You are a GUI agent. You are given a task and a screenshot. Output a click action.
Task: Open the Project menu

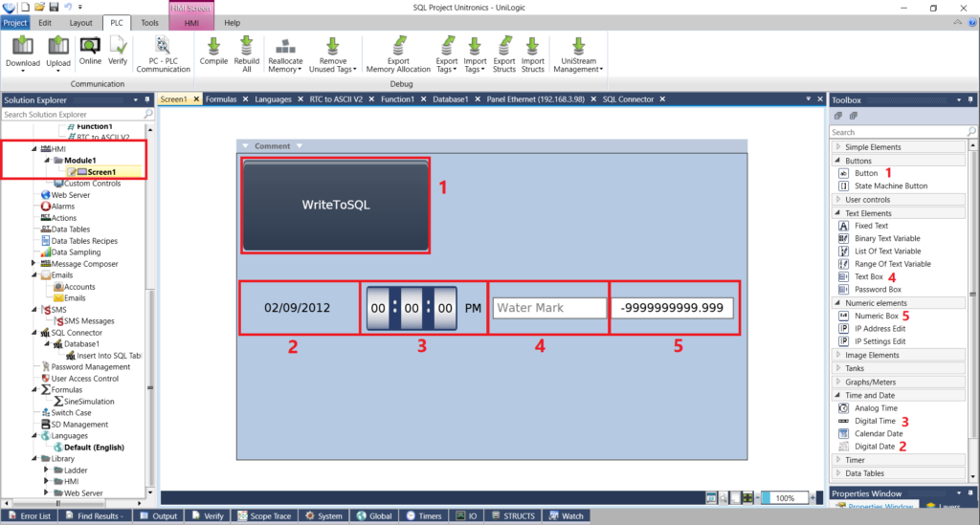[x=15, y=23]
